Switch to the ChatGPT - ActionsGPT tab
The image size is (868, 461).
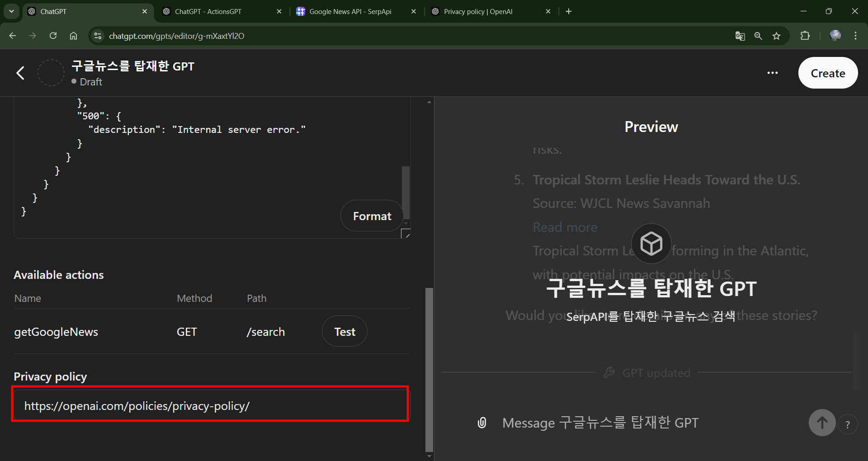(222, 11)
